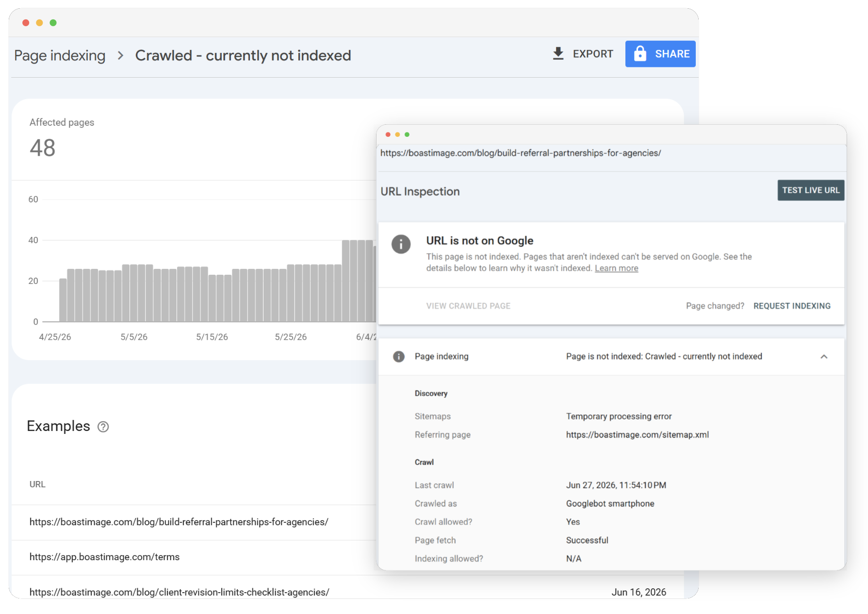Click the Page is not indexed status text
Screen dimensions: 868x614
pos(664,357)
